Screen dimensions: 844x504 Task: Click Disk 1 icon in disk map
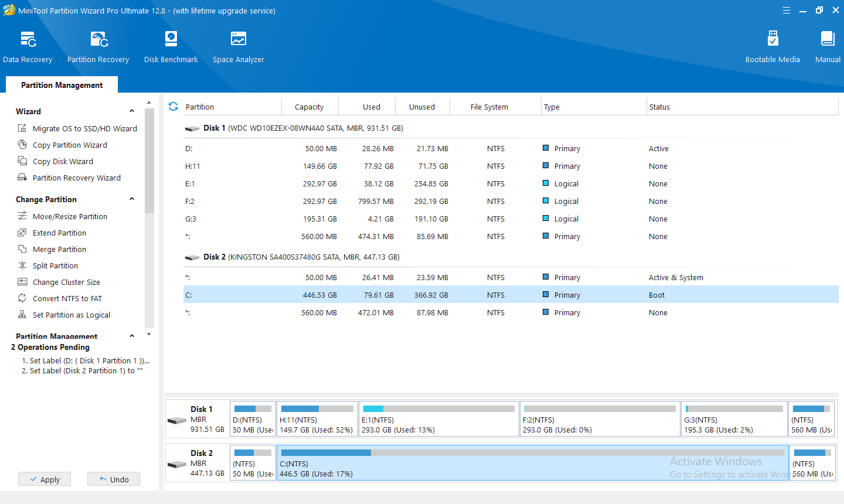point(177,420)
